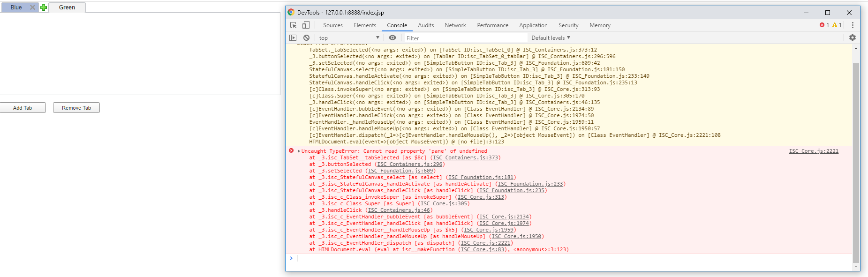Open the Default levels dropdown
This screenshot has height=277, width=868.
[551, 38]
